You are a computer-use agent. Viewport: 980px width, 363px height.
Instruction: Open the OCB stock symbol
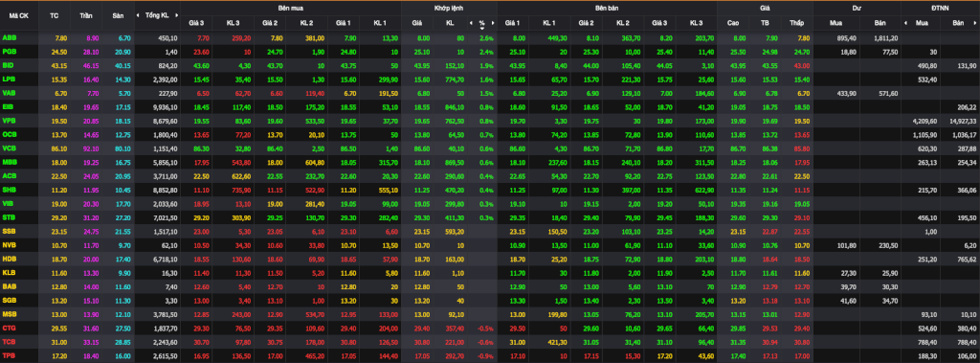pos(10,134)
